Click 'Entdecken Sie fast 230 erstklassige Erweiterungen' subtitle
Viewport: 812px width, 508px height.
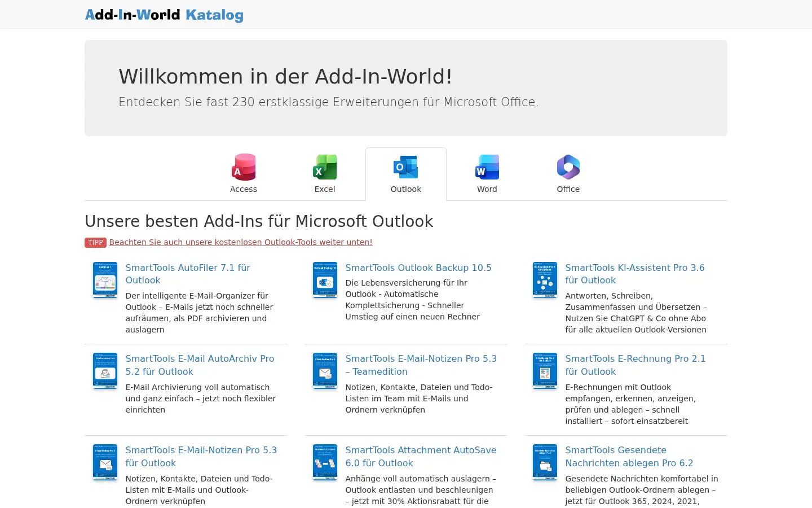coord(328,102)
